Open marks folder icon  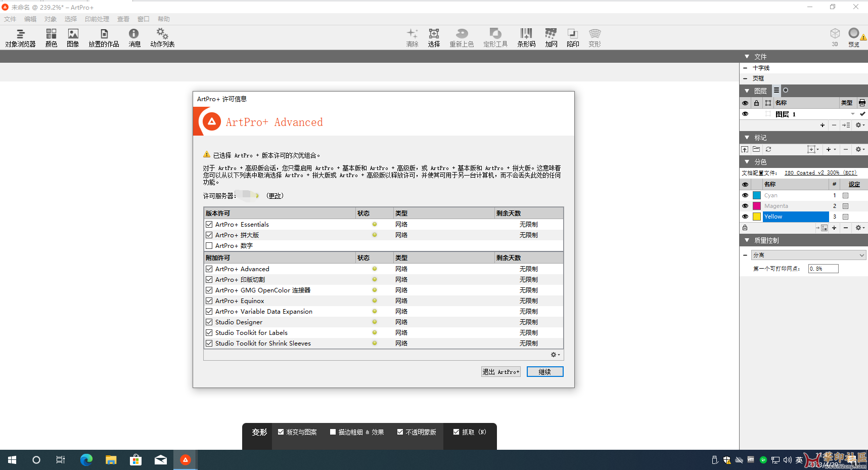point(756,149)
